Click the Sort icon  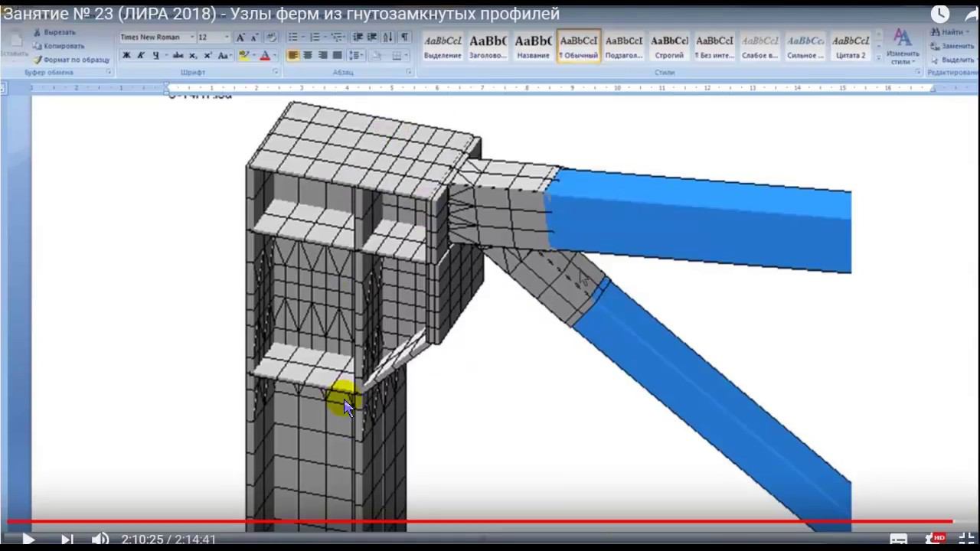click(x=387, y=37)
